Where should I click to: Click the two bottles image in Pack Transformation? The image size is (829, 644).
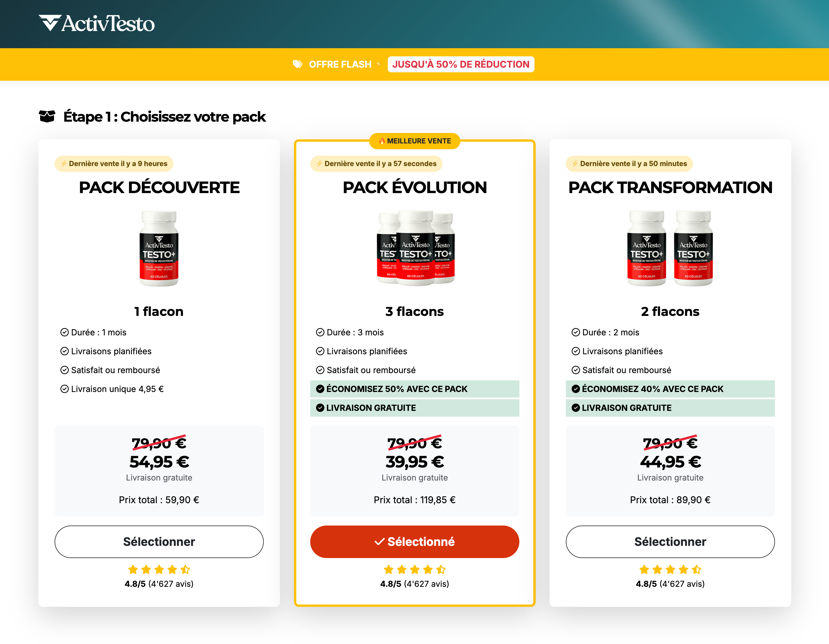[670, 248]
